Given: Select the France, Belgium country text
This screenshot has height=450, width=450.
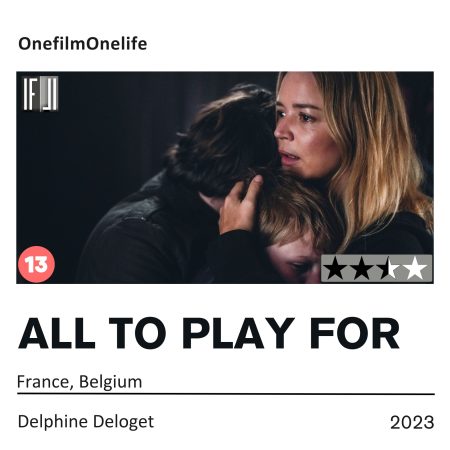Looking at the screenshot, I should pyautogui.click(x=80, y=382).
